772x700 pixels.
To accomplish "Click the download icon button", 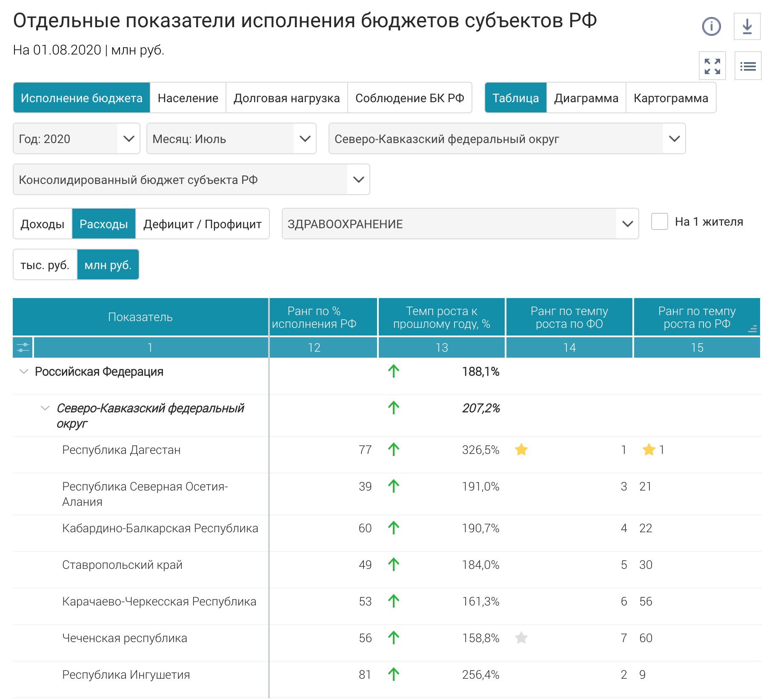I will (x=747, y=26).
